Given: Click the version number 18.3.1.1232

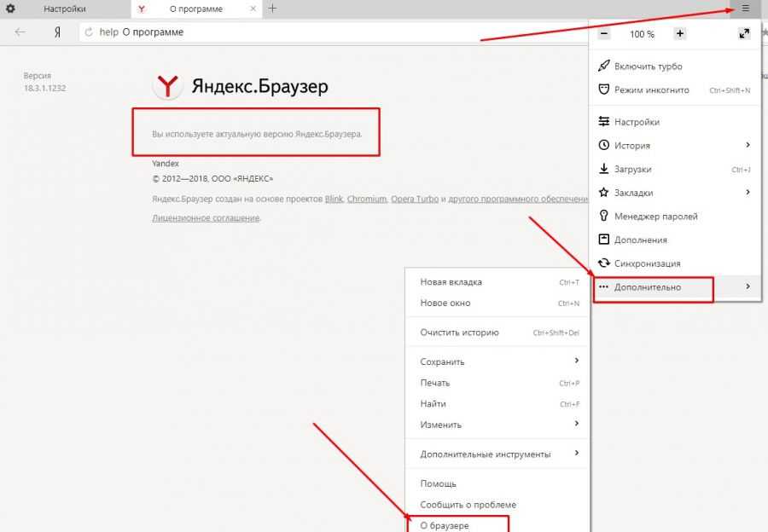Looking at the screenshot, I should tap(44, 88).
